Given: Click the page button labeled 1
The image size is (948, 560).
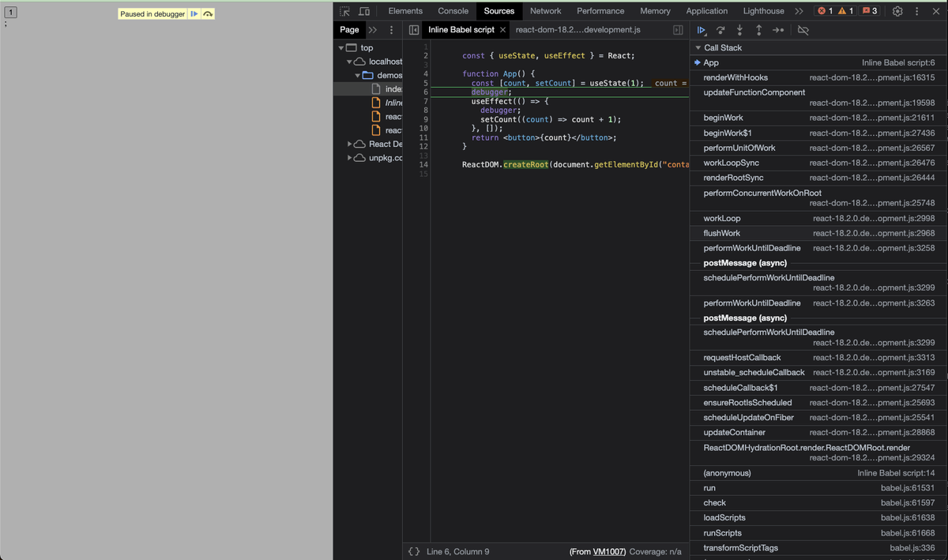Looking at the screenshot, I should point(11,12).
